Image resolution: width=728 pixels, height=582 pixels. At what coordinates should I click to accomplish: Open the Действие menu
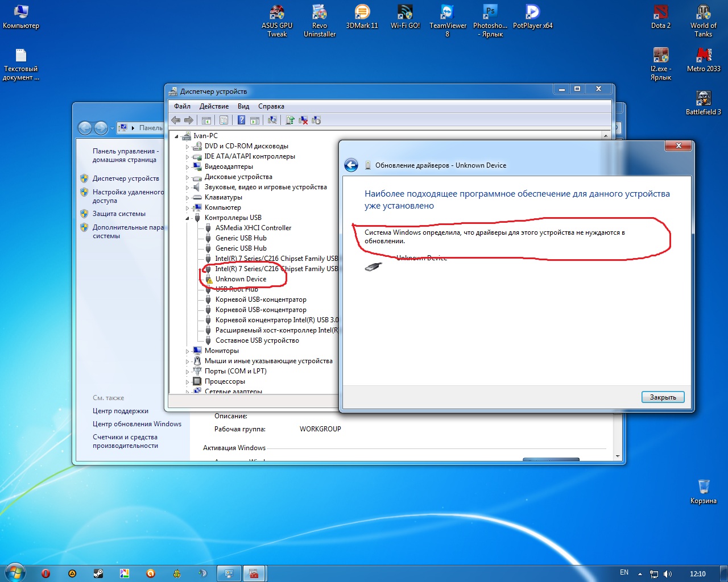pos(214,106)
